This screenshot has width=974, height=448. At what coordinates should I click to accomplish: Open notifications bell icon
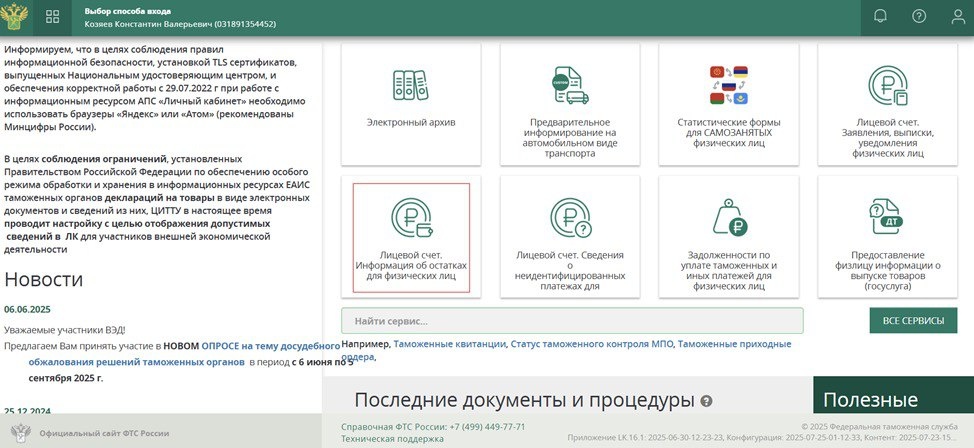pyautogui.click(x=880, y=16)
